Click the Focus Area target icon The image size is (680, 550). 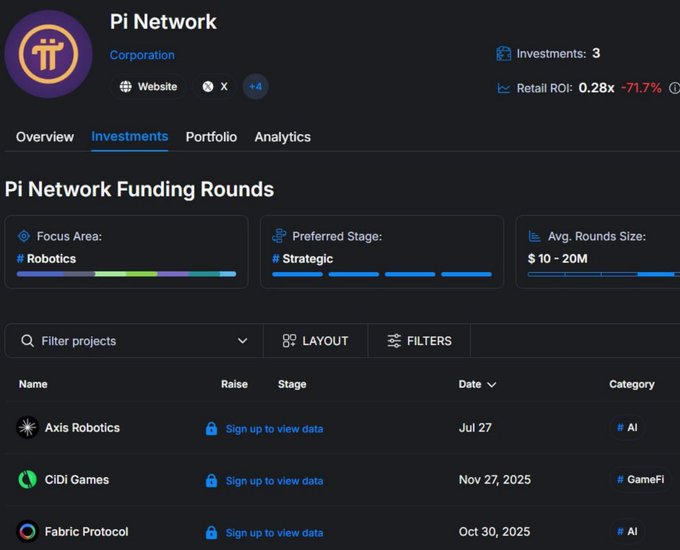click(x=24, y=236)
